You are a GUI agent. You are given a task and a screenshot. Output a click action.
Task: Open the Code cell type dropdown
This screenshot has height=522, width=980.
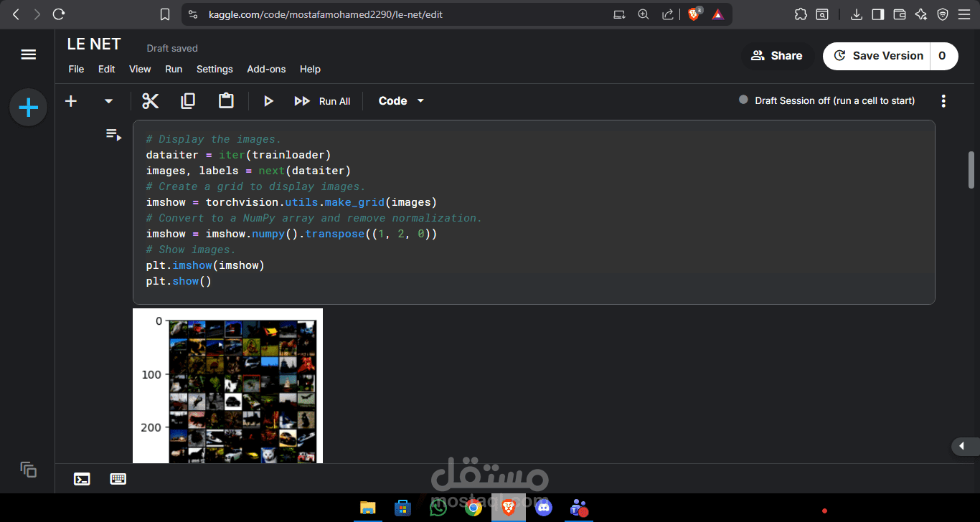point(401,101)
